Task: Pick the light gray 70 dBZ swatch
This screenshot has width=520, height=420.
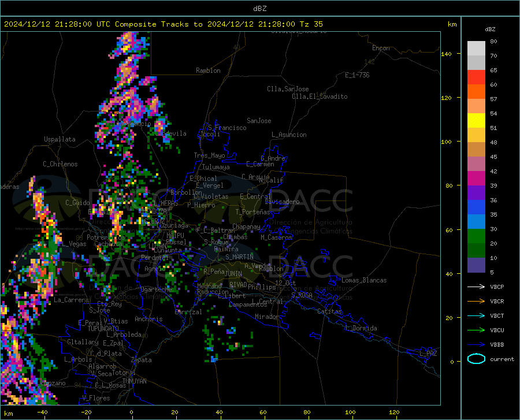Action: point(476,49)
